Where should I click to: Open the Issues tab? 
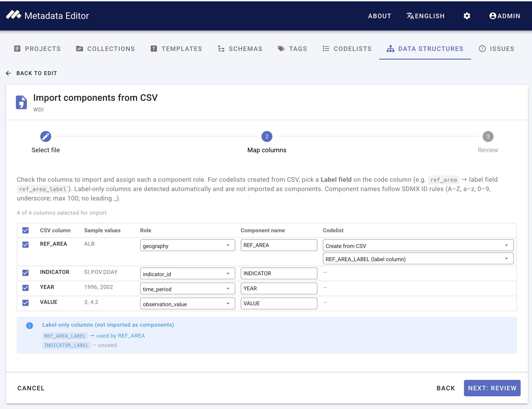[x=497, y=49]
